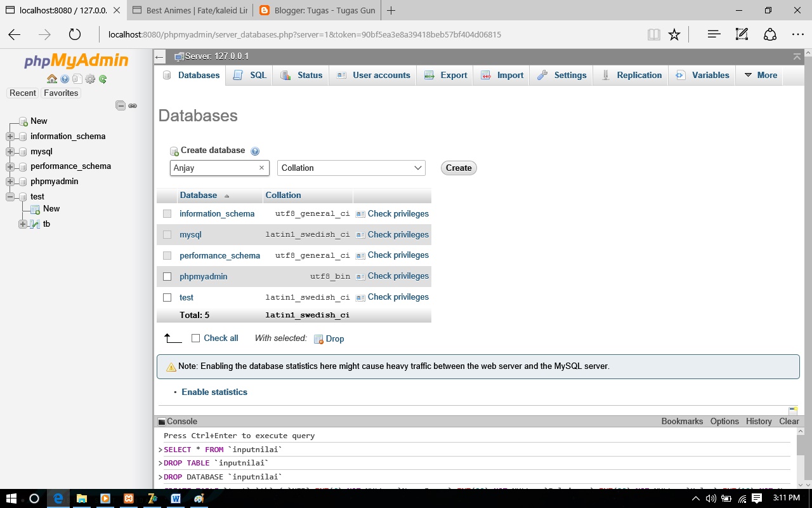This screenshot has height=508, width=812.
Task: Open Edge reading view icon
Action: coord(653,35)
